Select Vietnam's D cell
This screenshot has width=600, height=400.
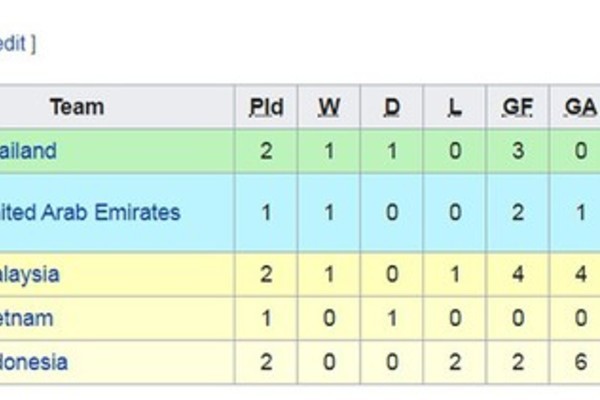pos(391,319)
